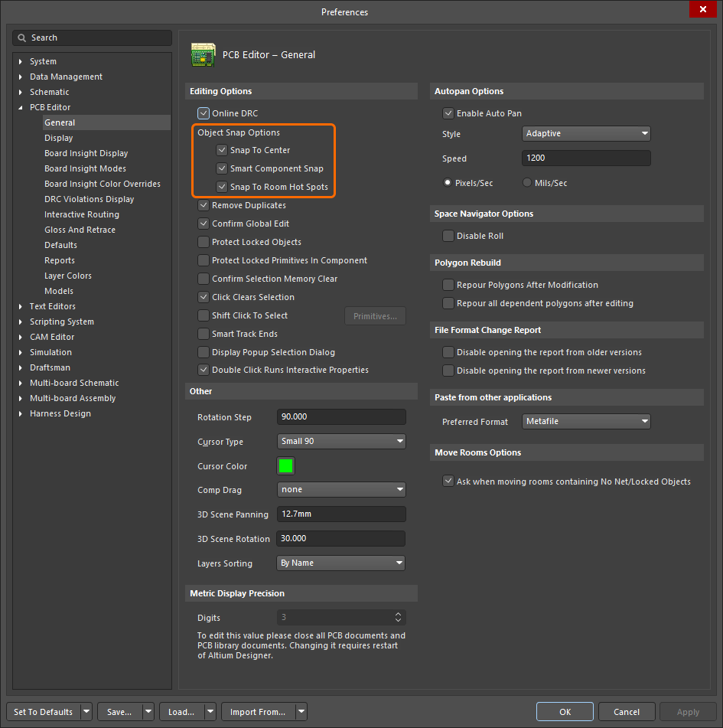Expand the Harness Design node
This screenshot has width=723, height=728.
21,413
